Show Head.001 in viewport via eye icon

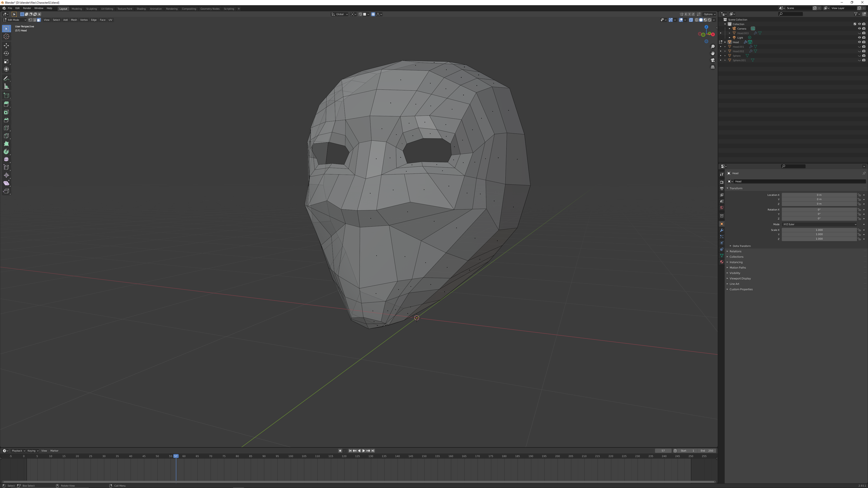(859, 47)
